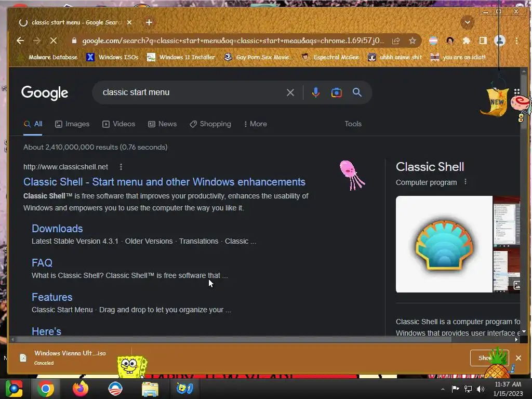
Task: Open the Downloads sitelink
Action: point(57,229)
